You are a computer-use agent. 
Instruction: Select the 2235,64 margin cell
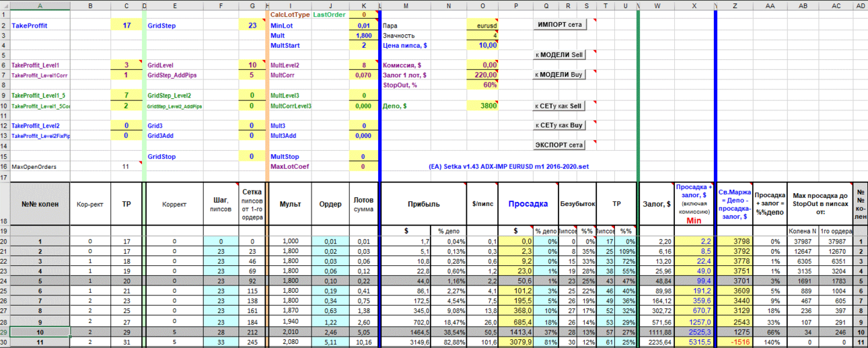[x=655, y=341]
